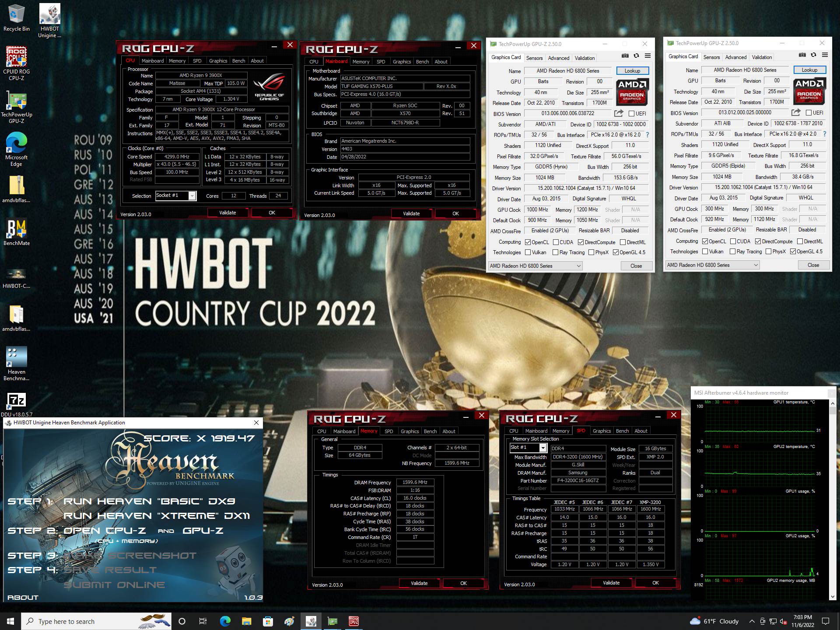Open the Heaven Benchmark desktop icon
Image resolution: width=840 pixels, height=630 pixels.
17,364
